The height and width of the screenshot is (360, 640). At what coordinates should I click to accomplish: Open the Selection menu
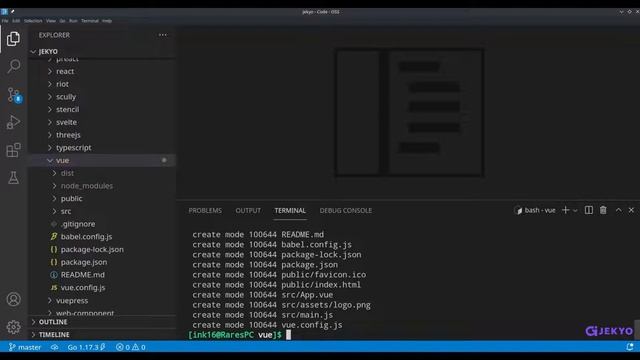(x=33, y=21)
